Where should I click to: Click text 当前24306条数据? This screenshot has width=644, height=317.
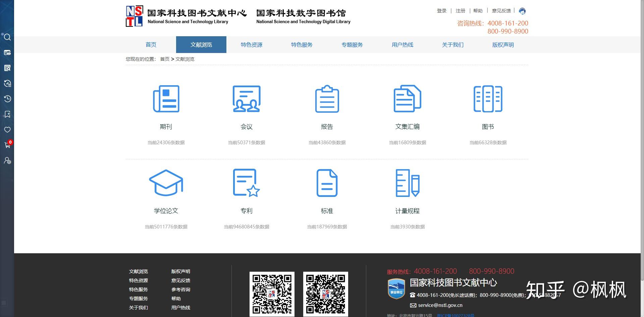(166, 143)
